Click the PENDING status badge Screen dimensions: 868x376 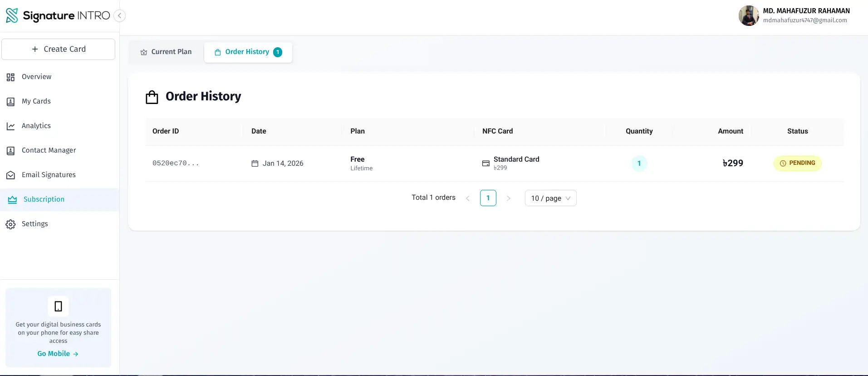[x=797, y=163]
